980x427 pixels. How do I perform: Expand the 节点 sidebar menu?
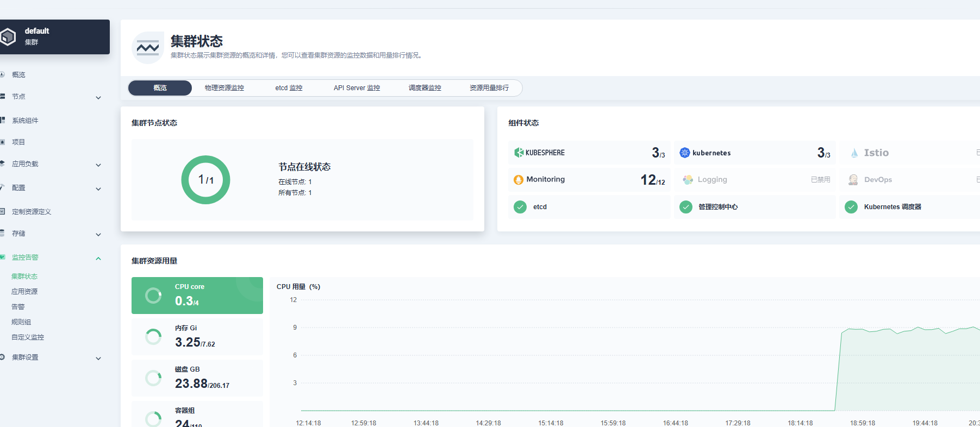98,98
